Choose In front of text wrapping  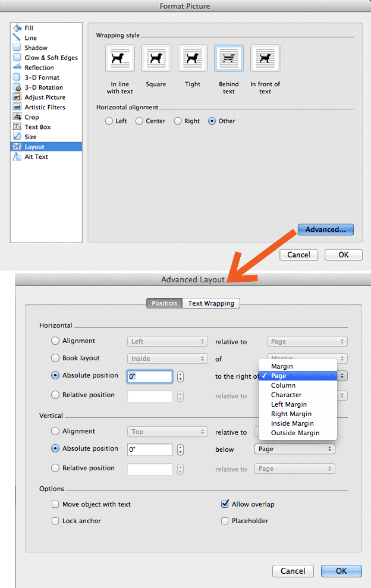[265, 58]
